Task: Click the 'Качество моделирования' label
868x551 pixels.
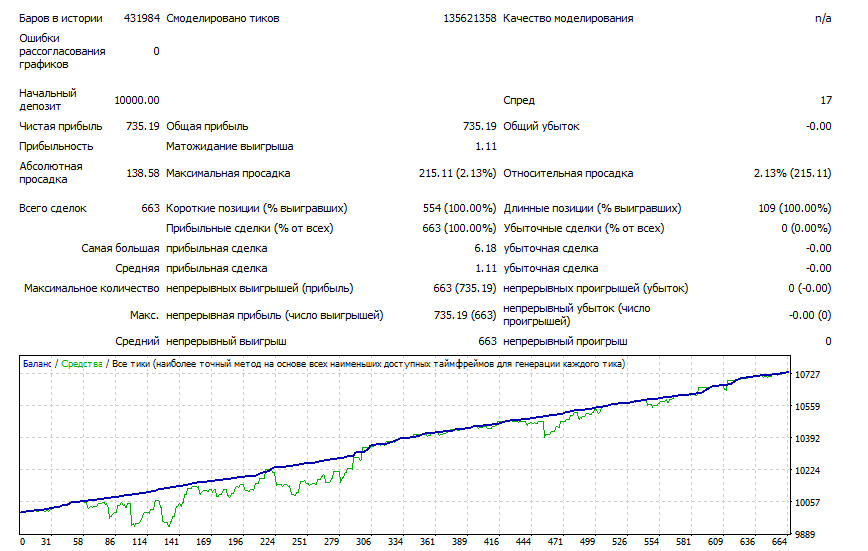Action: pyautogui.click(x=568, y=18)
